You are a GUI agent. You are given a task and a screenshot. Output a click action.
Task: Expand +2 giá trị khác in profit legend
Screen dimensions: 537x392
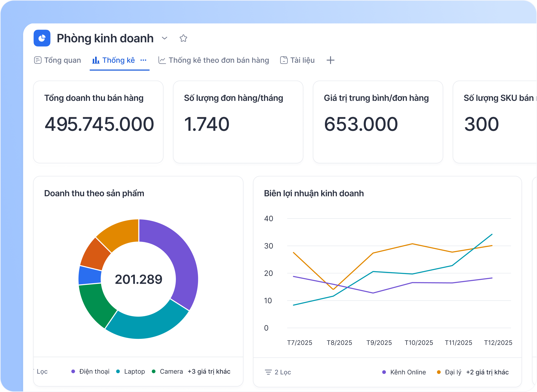487,372
